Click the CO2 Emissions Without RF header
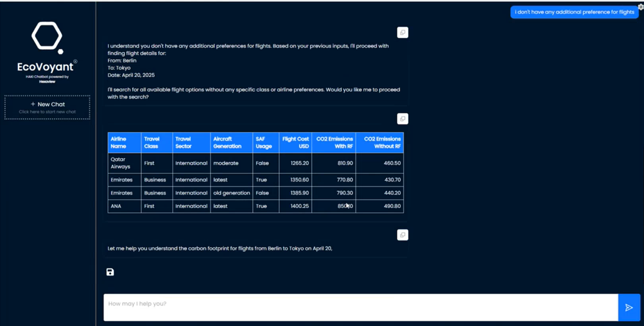Viewport: 644px width, 326px height. (380, 143)
